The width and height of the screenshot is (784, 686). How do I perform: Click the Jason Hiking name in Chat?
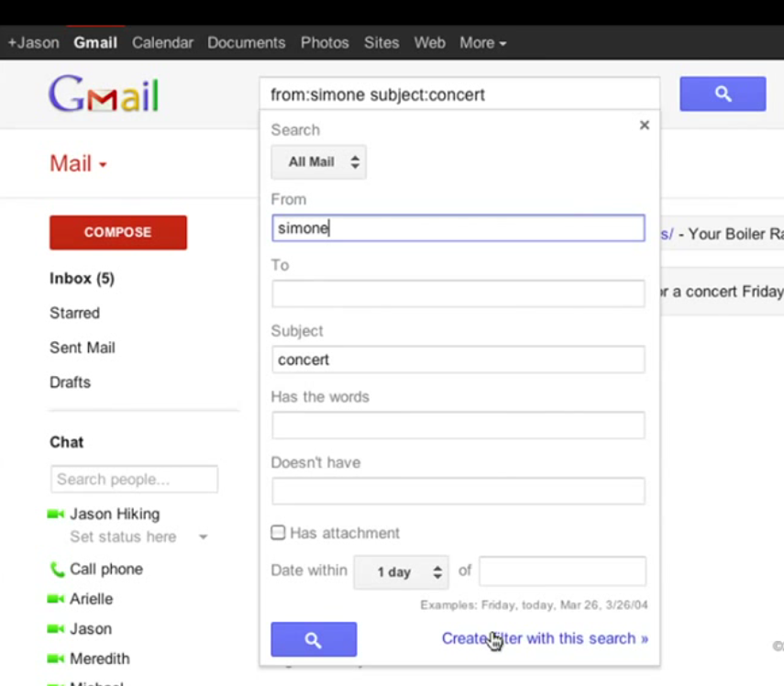tap(115, 514)
